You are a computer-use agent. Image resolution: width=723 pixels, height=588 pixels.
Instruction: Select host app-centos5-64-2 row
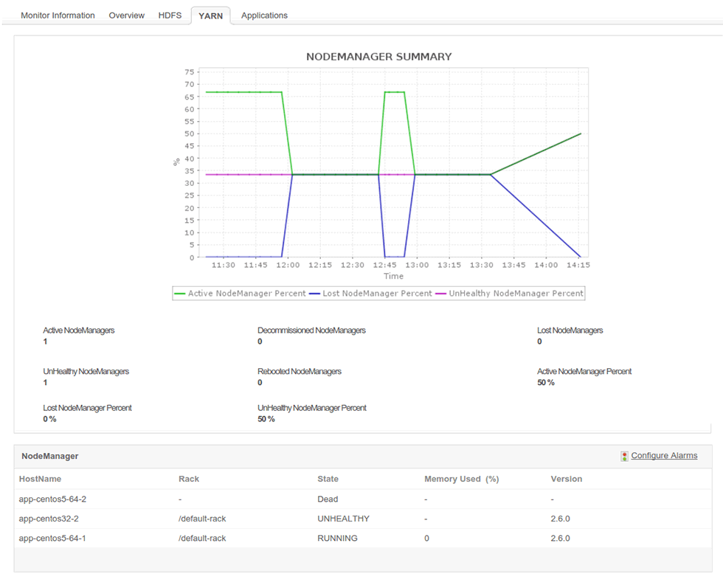click(x=363, y=499)
